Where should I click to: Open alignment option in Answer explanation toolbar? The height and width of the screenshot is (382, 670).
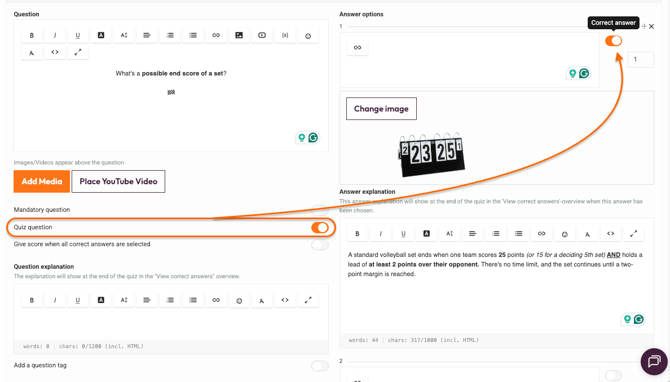[x=473, y=234]
